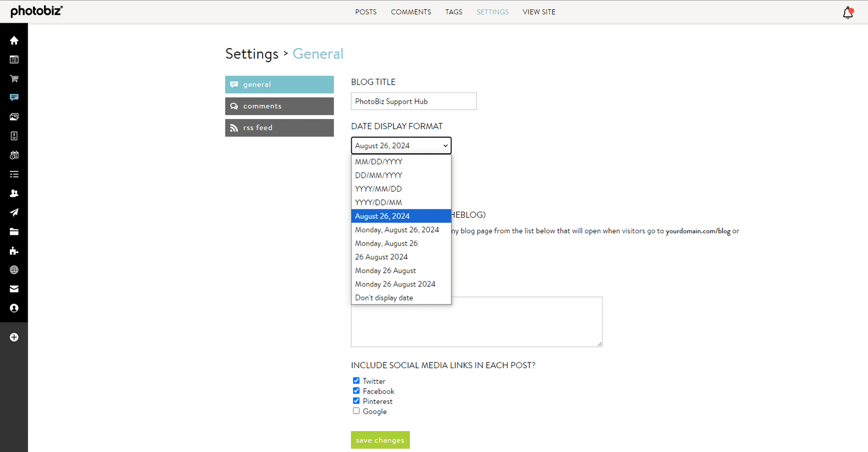The image size is (868, 452).
Task: Open Settings in top navigation
Action: [492, 12]
